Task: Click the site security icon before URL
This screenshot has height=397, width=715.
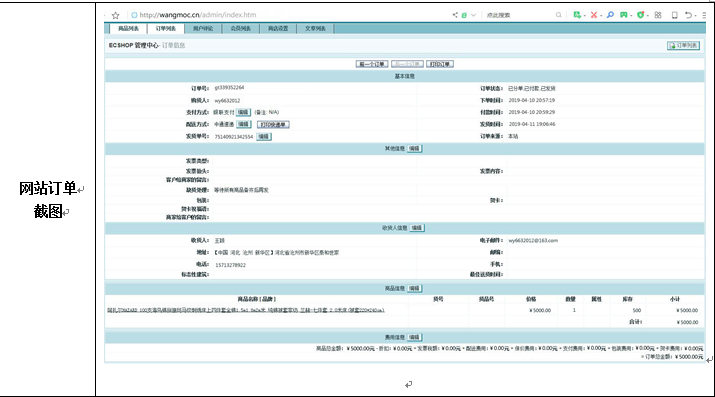Action: pos(134,15)
